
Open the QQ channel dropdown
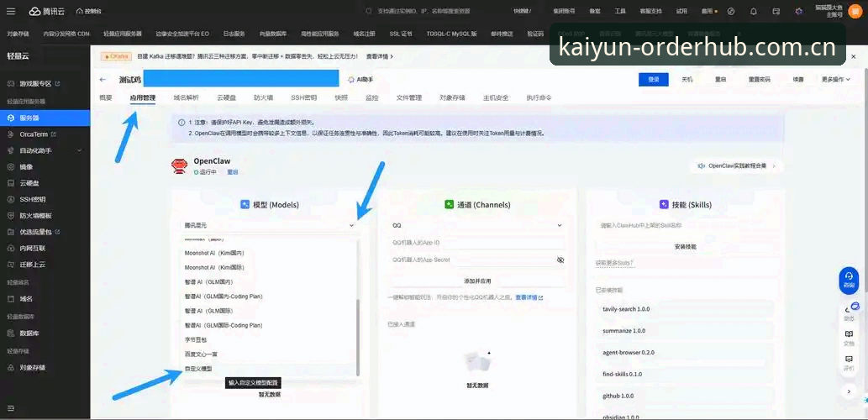tap(477, 225)
